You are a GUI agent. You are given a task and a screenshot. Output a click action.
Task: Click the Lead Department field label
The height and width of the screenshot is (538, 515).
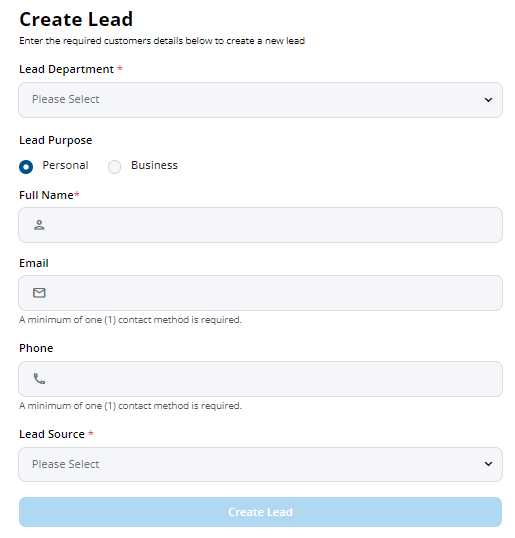coord(66,69)
